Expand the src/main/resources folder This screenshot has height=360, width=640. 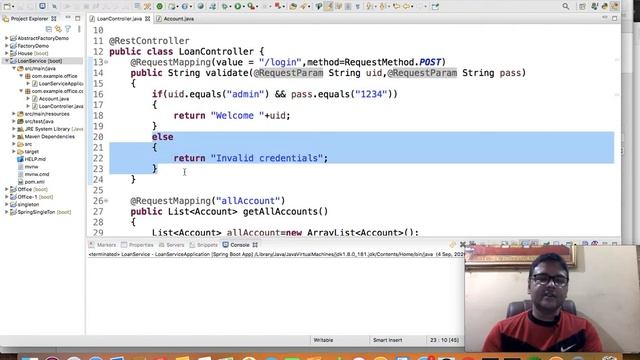click(x=14, y=114)
